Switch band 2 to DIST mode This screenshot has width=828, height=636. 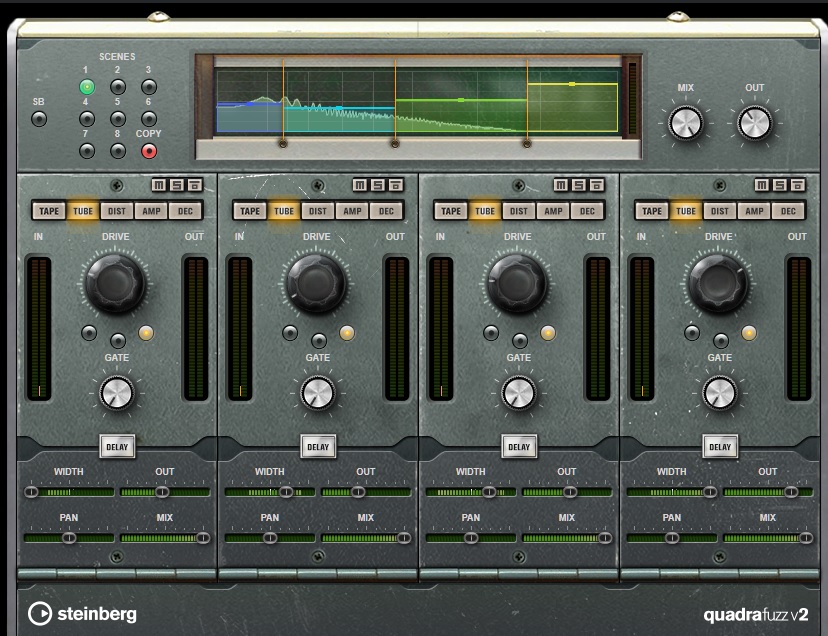click(318, 211)
